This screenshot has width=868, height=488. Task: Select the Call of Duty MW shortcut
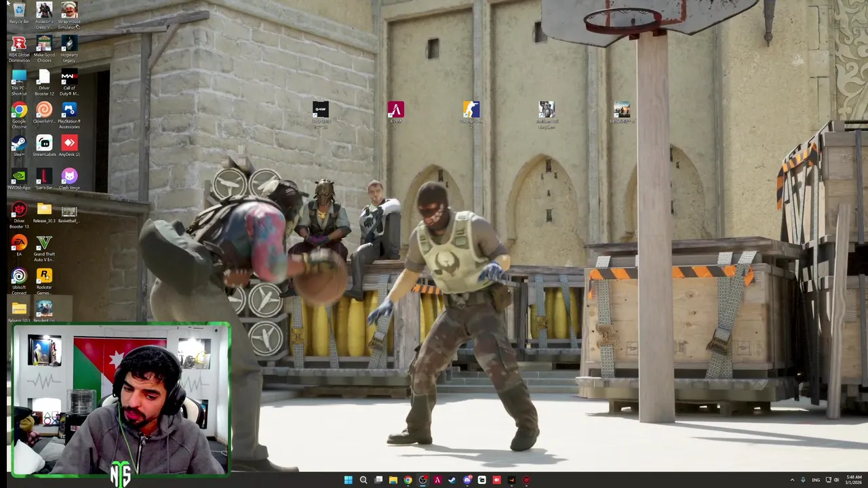pyautogui.click(x=69, y=82)
